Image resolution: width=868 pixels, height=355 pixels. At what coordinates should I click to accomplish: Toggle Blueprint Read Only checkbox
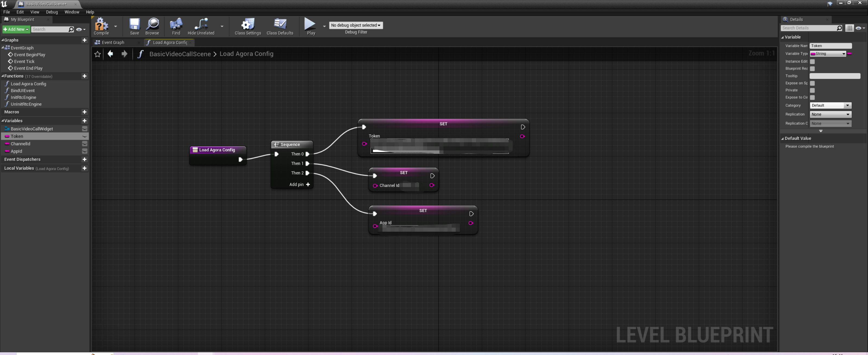point(812,69)
